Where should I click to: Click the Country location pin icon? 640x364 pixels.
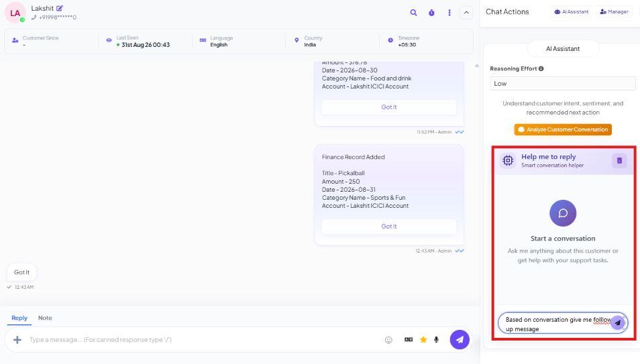[297, 40]
